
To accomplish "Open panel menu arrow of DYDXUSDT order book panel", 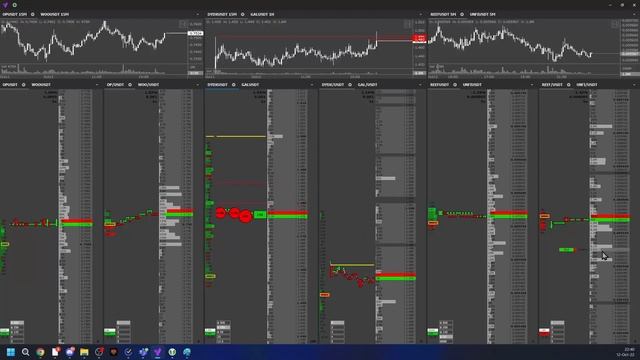I will tap(312, 85).
